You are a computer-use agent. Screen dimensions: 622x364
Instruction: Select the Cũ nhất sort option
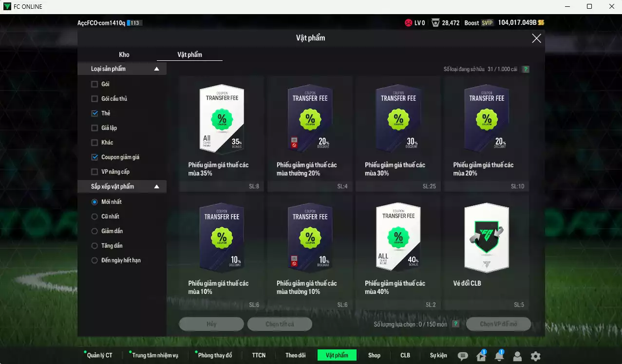click(x=95, y=217)
